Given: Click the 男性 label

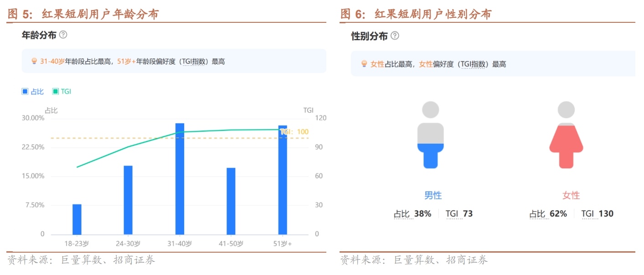Looking at the screenshot, I should 433,196.
